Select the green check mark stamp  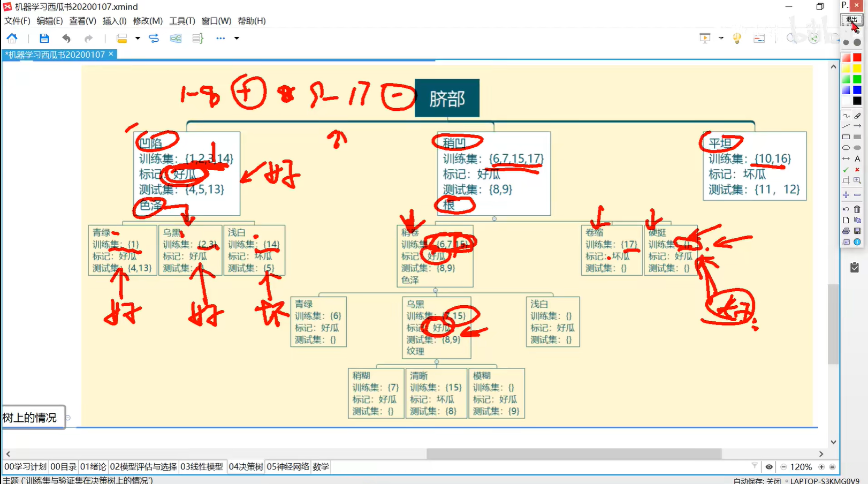[846, 170]
